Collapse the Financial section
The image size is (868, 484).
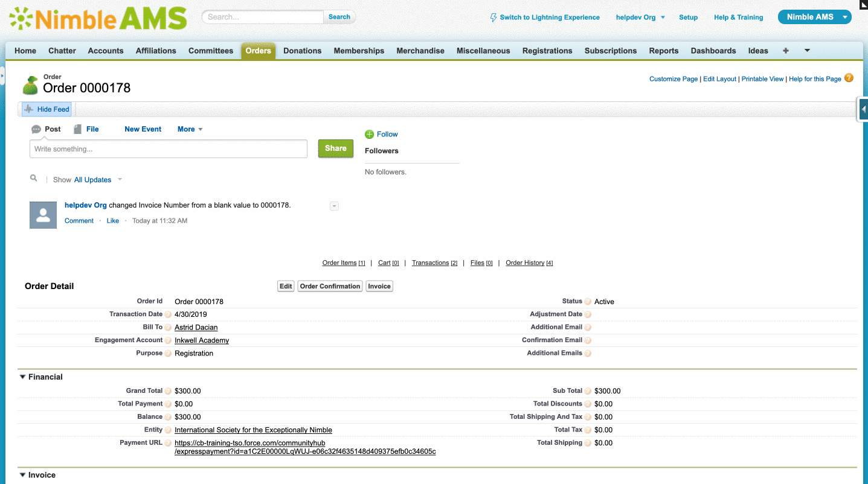pyautogui.click(x=23, y=377)
